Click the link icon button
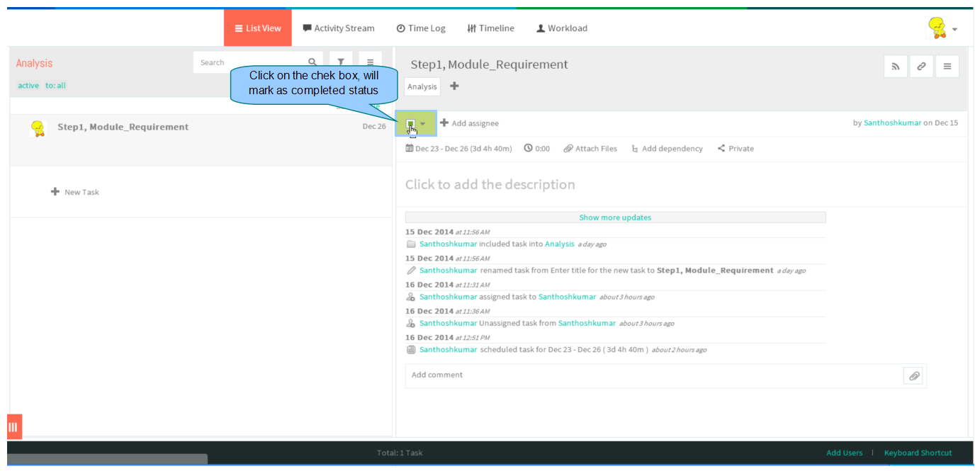The width and height of the screenshot is (980, 471). point(921,67)
